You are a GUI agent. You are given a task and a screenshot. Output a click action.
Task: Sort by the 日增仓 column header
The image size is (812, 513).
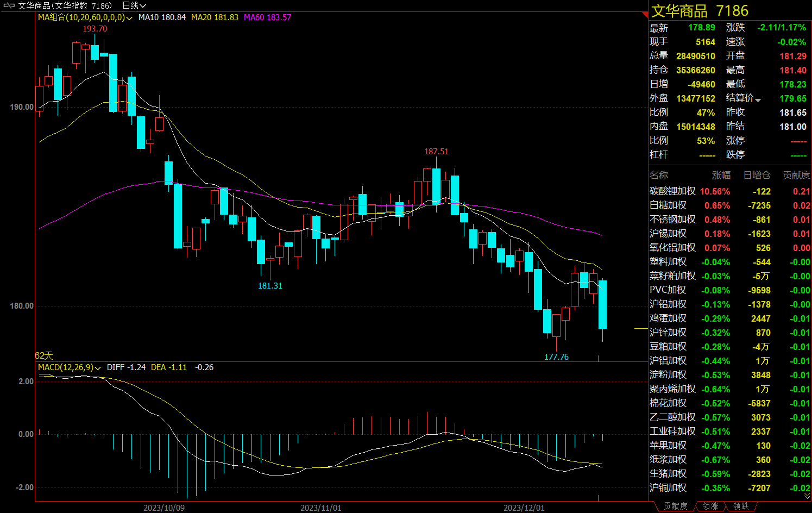point(757,175)
